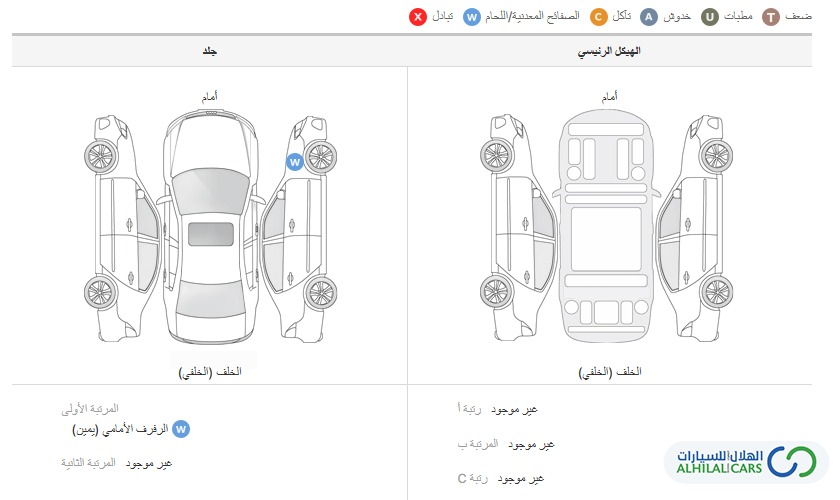The width and height of the screenshot is (840, 500).
Task: Click the right side car view in frame panel
Action: tap(695, 228)
